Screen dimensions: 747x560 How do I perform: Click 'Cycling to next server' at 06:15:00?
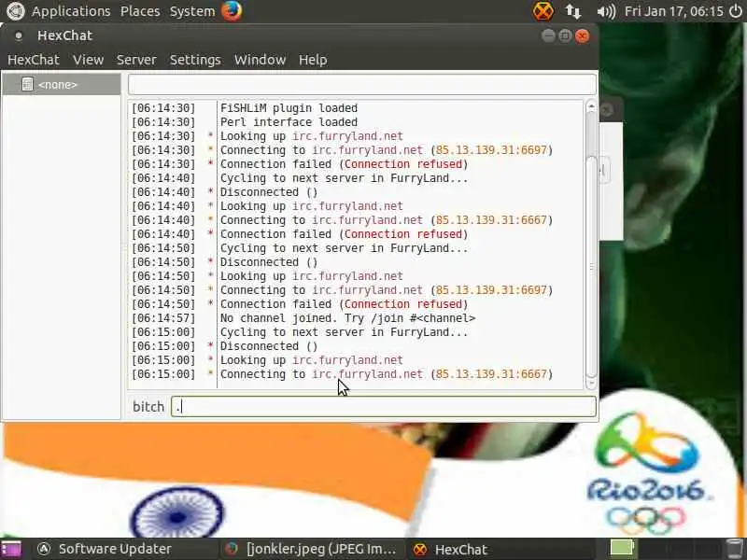(x=344, y=332)
